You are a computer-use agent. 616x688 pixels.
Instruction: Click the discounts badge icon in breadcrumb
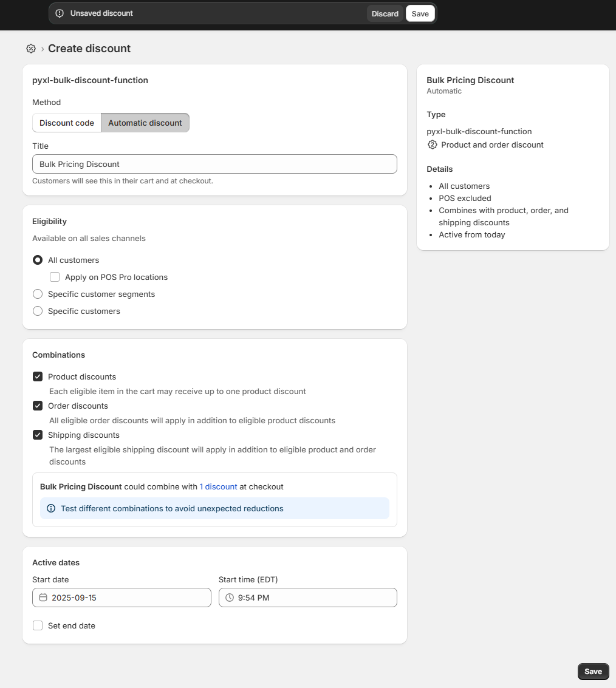[31, 49]
